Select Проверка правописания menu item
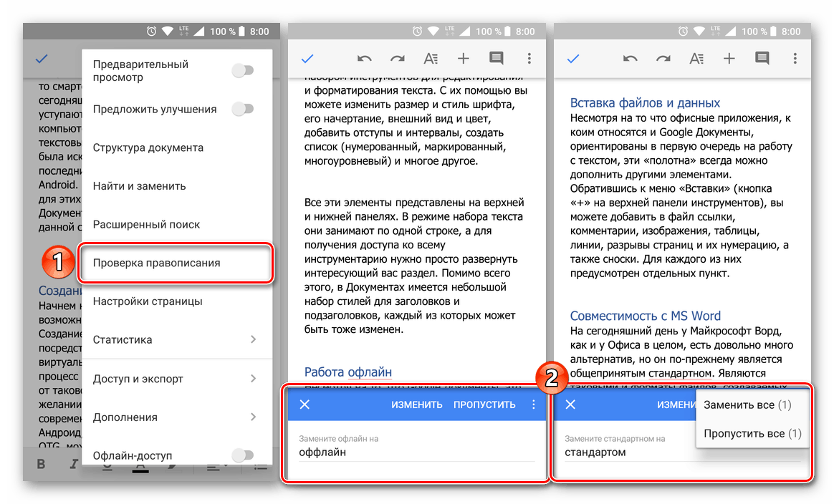 (176, 263)
